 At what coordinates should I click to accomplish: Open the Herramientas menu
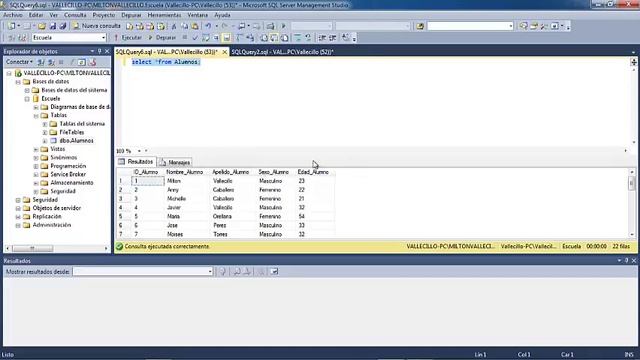[x=164, y=15]
